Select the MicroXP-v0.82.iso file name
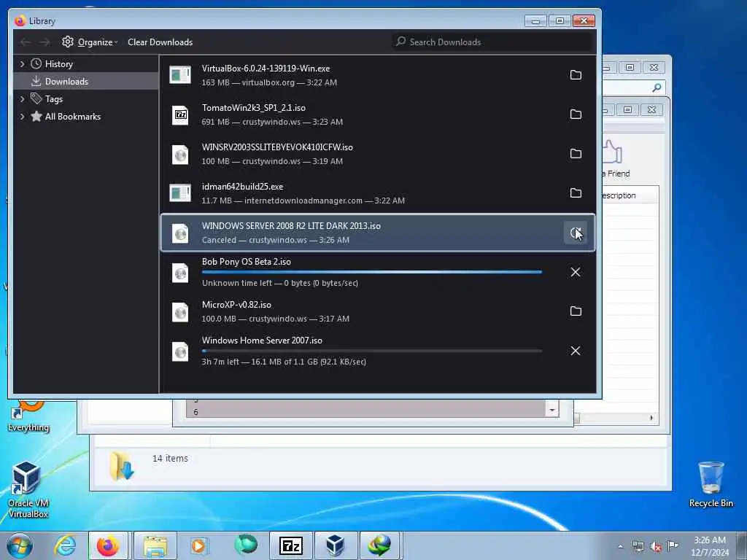Image resolution: width=747 pixels, height=560 pixels. pos(236,305)
